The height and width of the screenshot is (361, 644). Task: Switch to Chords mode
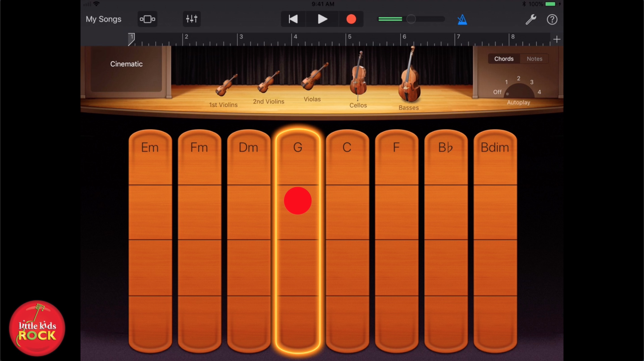504,59
